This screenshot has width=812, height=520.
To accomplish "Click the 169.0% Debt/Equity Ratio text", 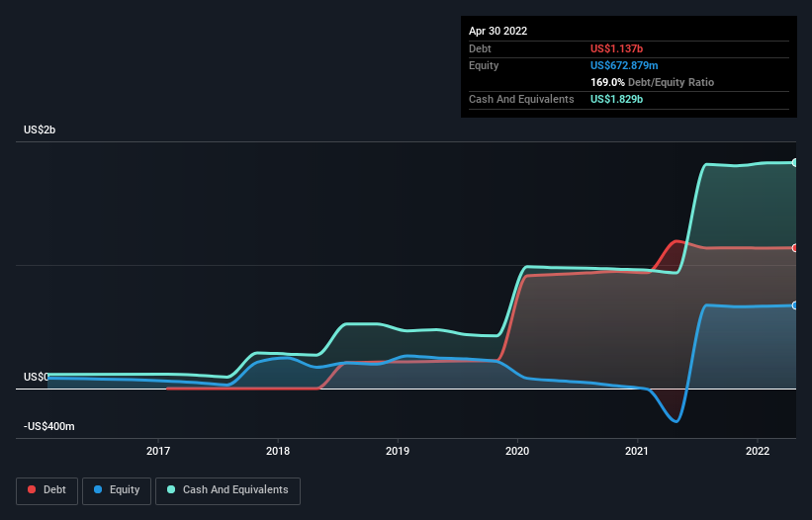I will coord(653,82).
